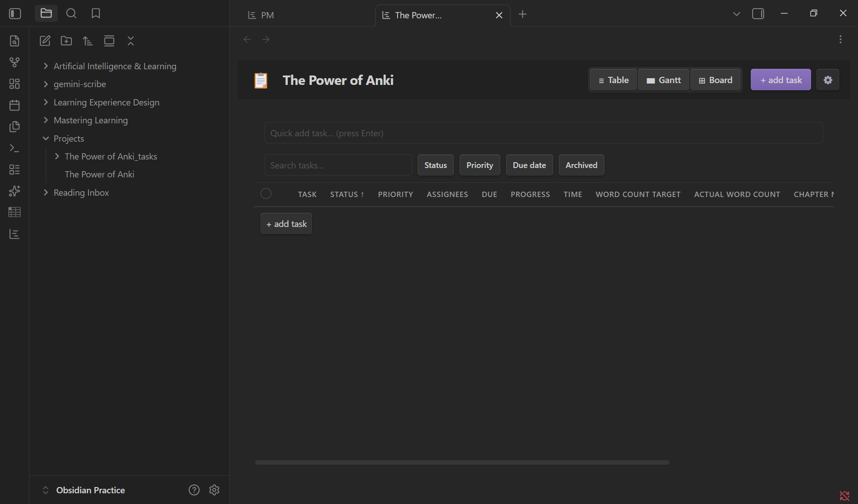Click add task button below table header
The height and width of the screenshot is (504, 858).
tap(286, 224)
